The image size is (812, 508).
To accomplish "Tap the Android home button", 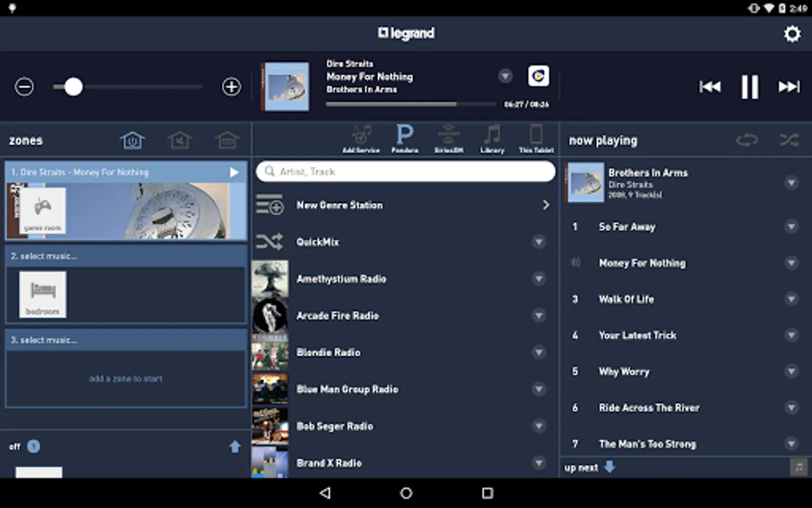I will click(406, 493).
